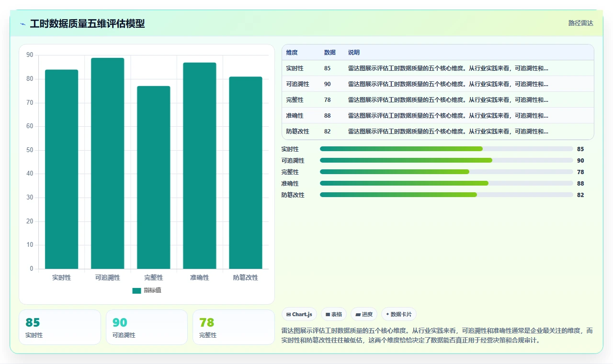Click the description text in the 完整性 row
This screenshot has height=364, width=613.
click(x=448, y=100)
